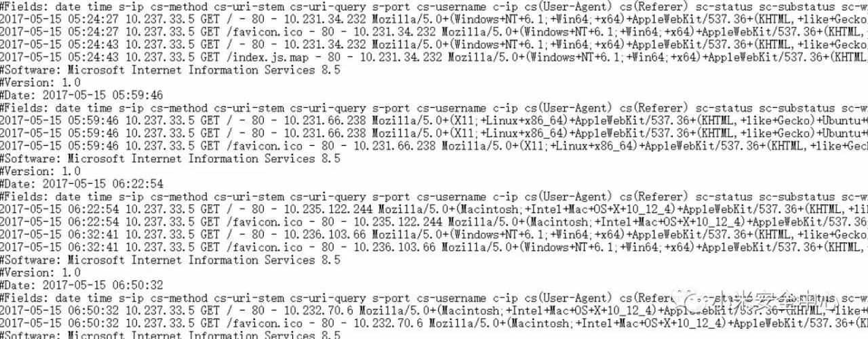This screenshot has width=868, height=339.
Task: Click client IP 10.235.122.244 in the 06:22:54 GET / line
Action: pos(328,210)
